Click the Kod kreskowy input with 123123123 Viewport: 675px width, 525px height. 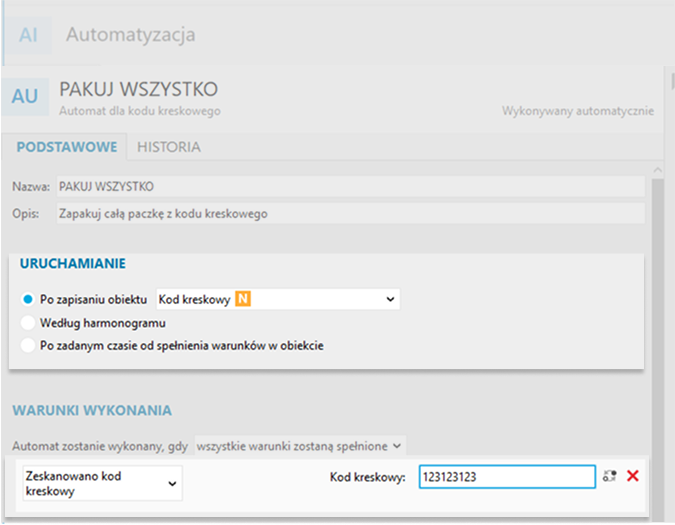[507, 476]
